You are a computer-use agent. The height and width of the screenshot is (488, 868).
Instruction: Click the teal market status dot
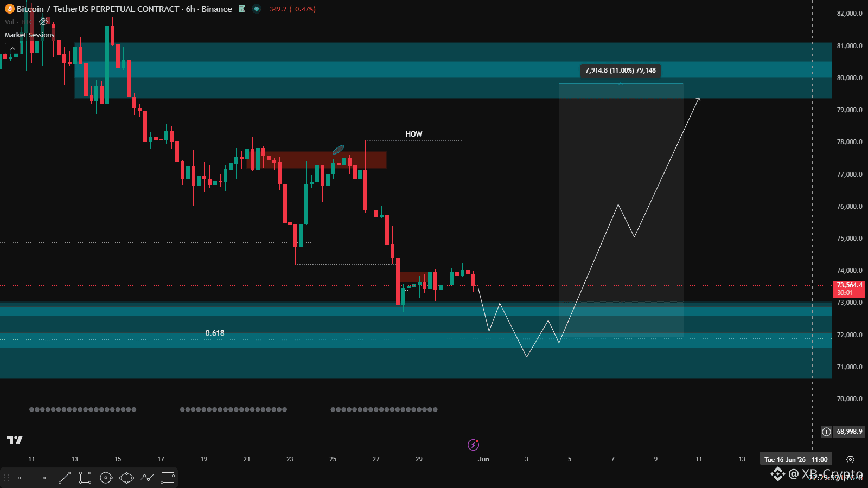257,9
